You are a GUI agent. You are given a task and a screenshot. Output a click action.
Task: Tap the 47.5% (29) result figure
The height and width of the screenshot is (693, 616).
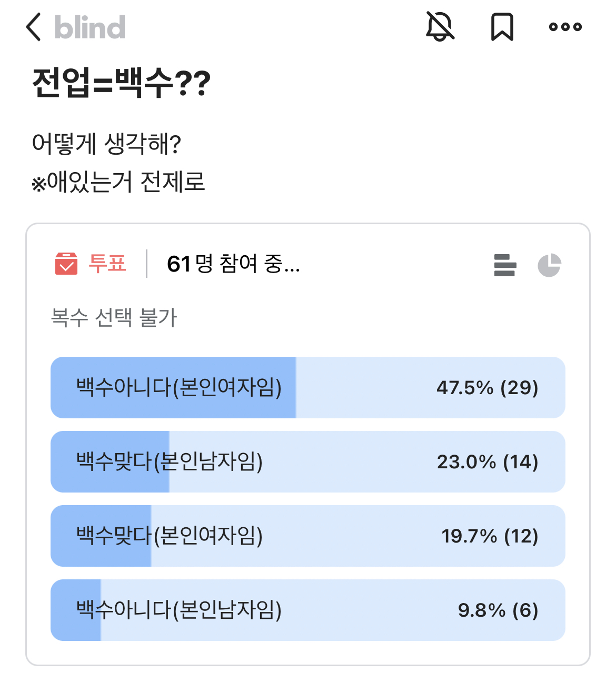(487, 388)
